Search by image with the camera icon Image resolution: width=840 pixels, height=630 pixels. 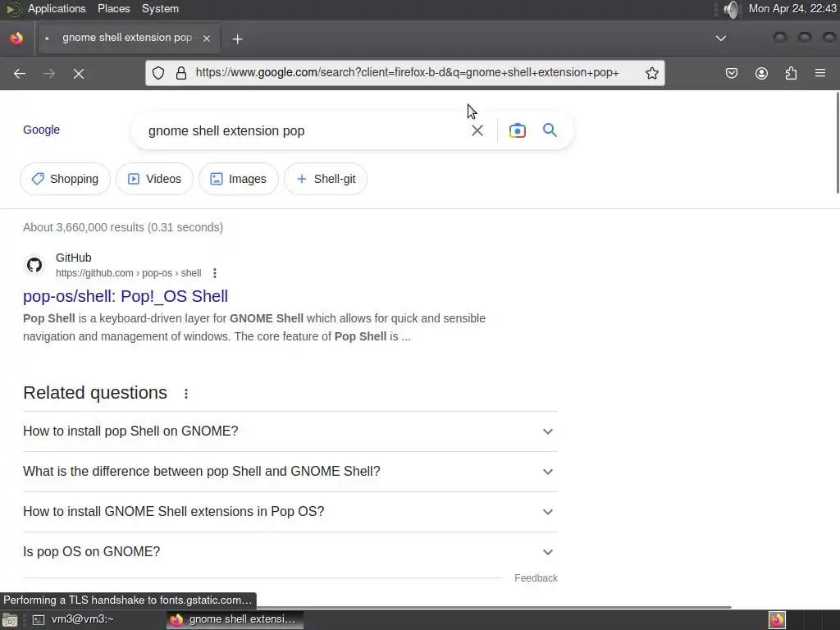[x=517, y=130]
